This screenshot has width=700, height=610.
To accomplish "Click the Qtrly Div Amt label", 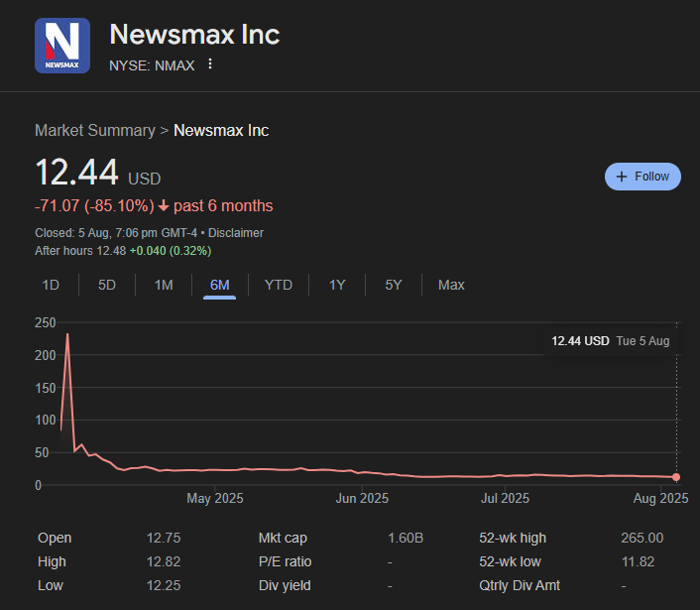I will pyautogui.click(x=520, y=585).
